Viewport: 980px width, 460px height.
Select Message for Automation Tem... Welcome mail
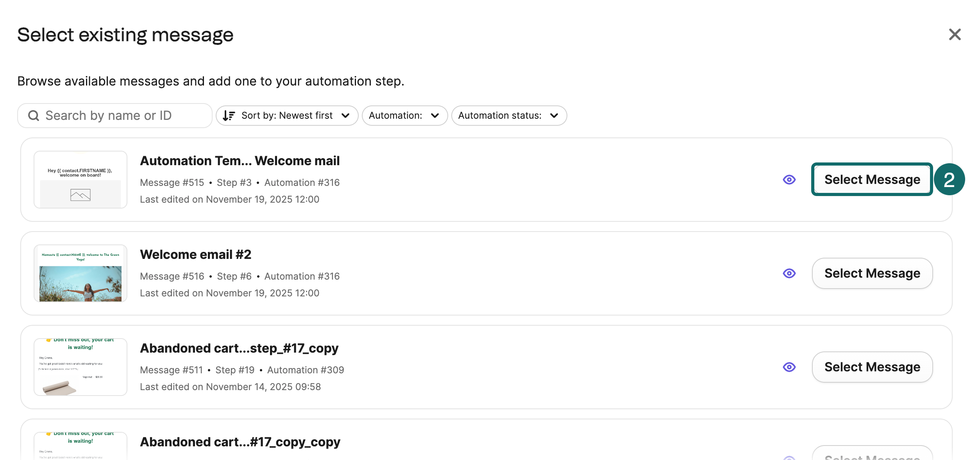point(872,179)
